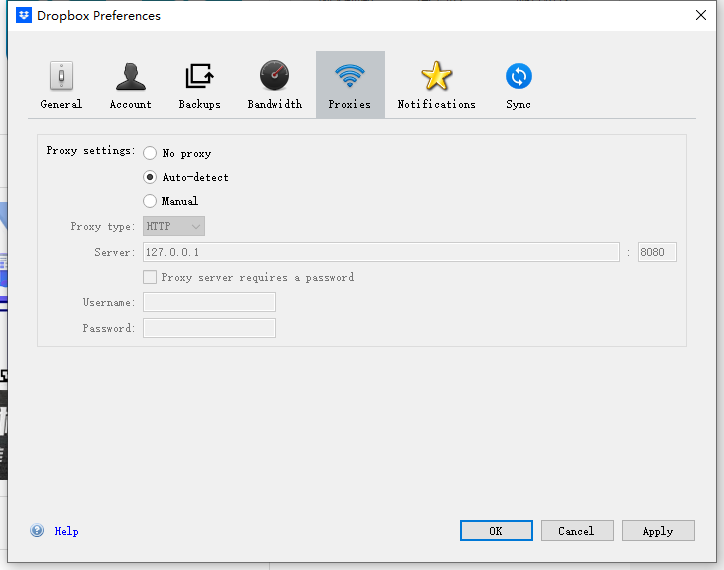Confirm changes with the OK button

(496, 531)
